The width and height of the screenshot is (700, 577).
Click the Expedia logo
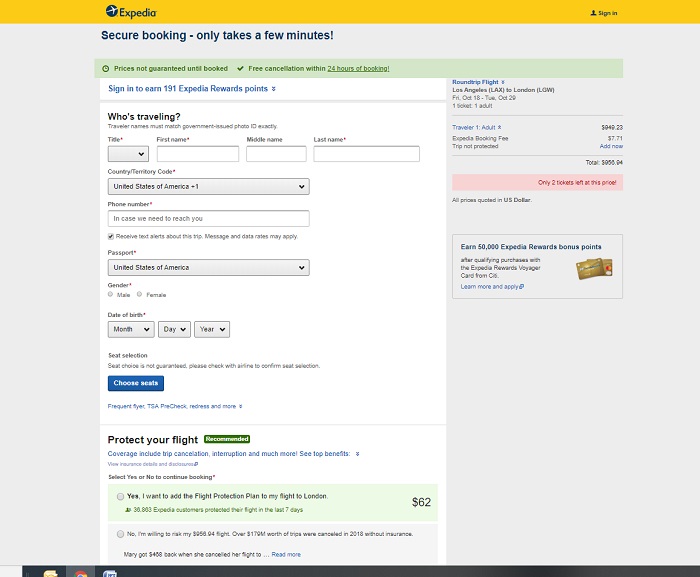click(131, 12)
